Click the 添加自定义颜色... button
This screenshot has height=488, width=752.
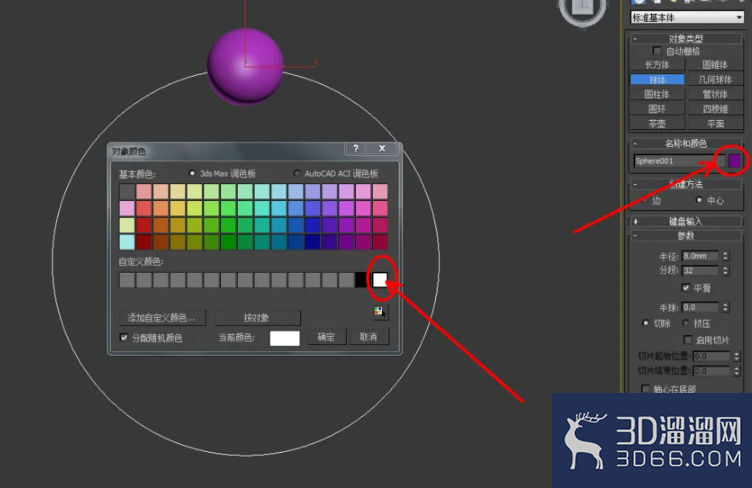[162, 318]
